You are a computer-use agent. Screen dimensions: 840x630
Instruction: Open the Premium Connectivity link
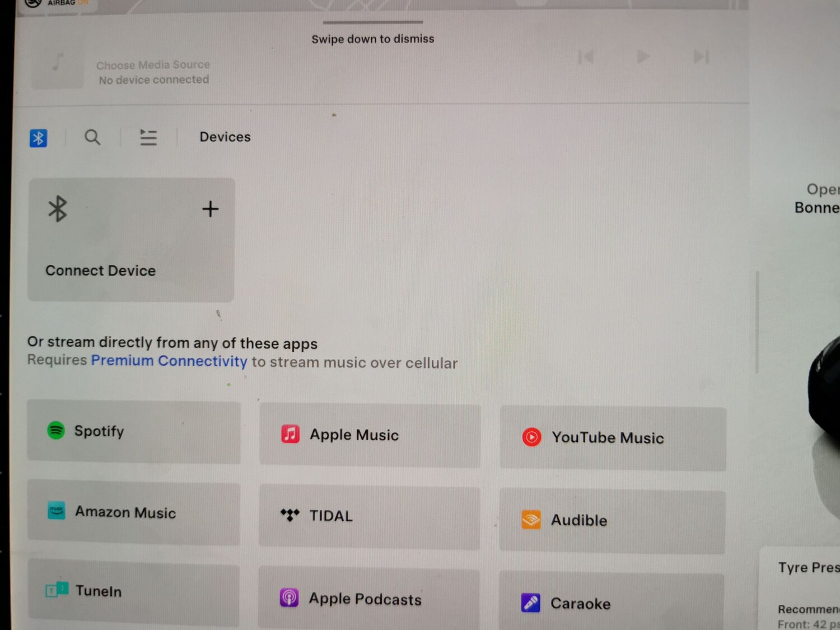(x=169, y=361)
